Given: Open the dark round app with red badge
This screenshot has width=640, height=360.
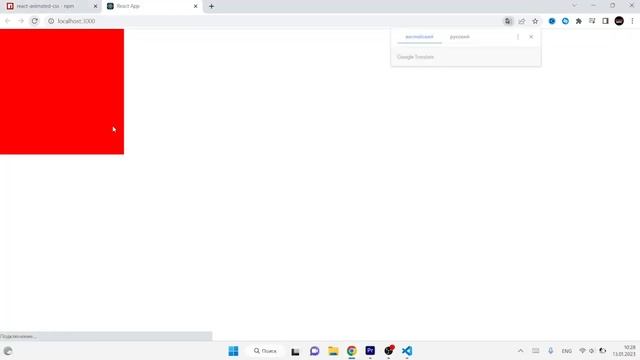Looking at the screenshot, I should (389, 351).
